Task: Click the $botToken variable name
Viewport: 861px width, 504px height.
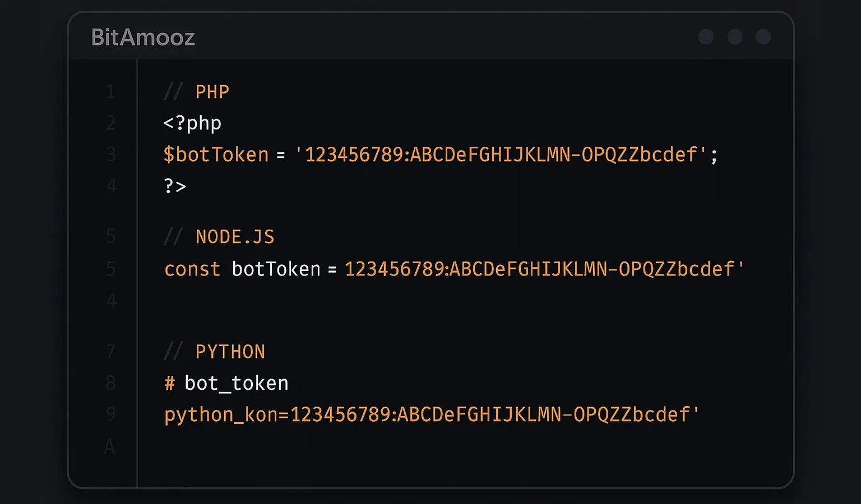Action: [216, 155]
